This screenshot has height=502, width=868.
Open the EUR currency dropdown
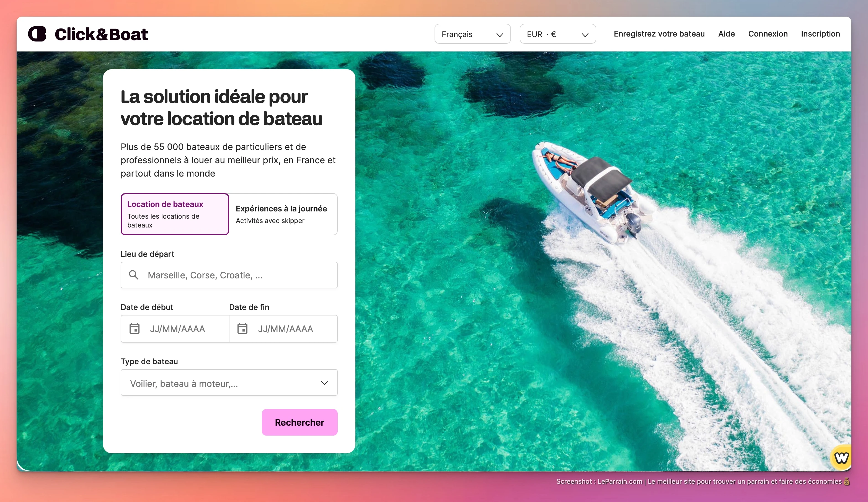click(557, 34)
